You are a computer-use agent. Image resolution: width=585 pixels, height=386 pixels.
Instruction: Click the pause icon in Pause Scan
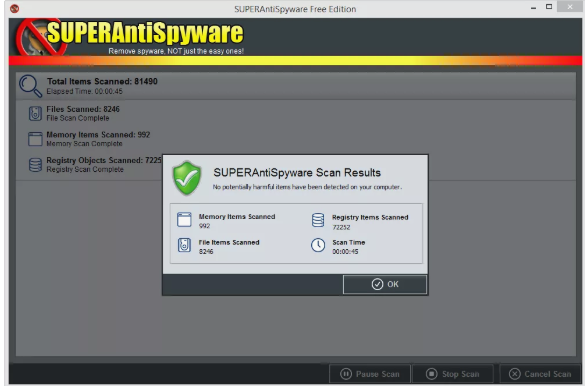click(x=346, y=374)
